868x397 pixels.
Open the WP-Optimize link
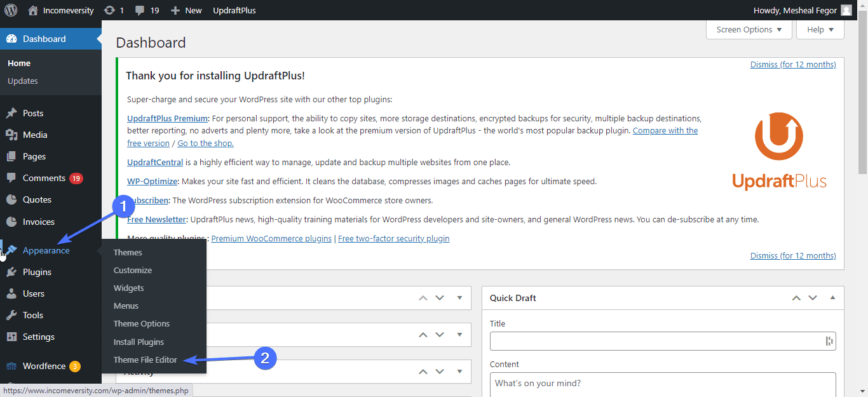(x=153, y=181)
